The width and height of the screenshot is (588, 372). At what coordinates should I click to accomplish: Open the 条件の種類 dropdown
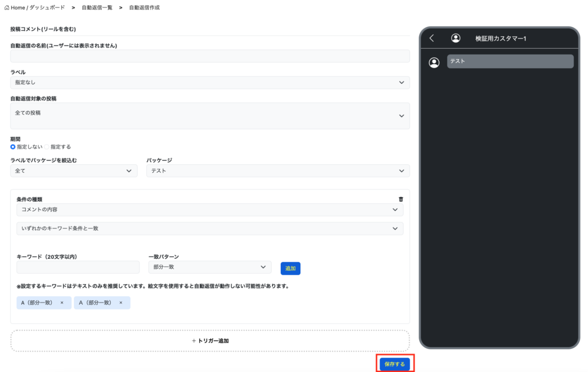(210, 210)
